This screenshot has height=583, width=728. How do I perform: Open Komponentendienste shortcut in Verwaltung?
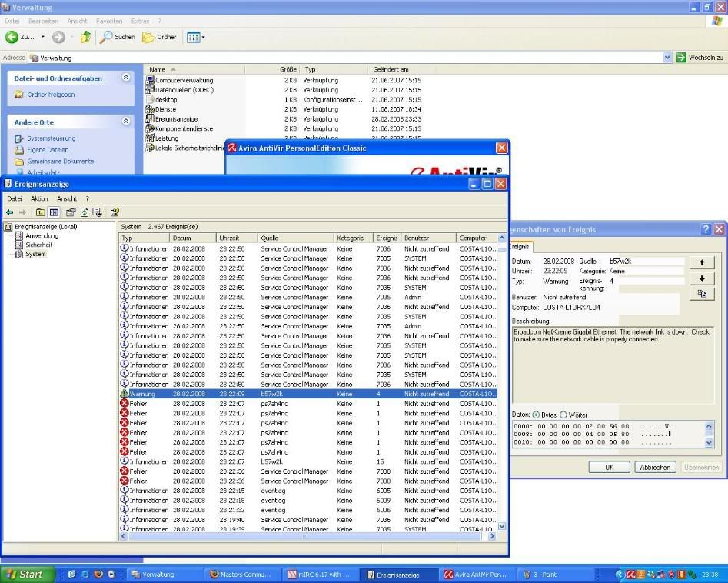tap(179, 128)
